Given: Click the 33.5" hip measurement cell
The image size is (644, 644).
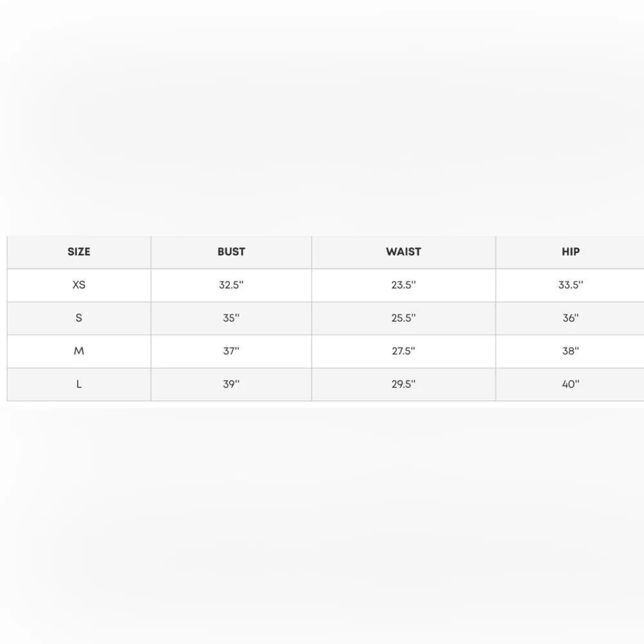Looking at the screenshot, I should pyautogui.click(x=571, y=285).
